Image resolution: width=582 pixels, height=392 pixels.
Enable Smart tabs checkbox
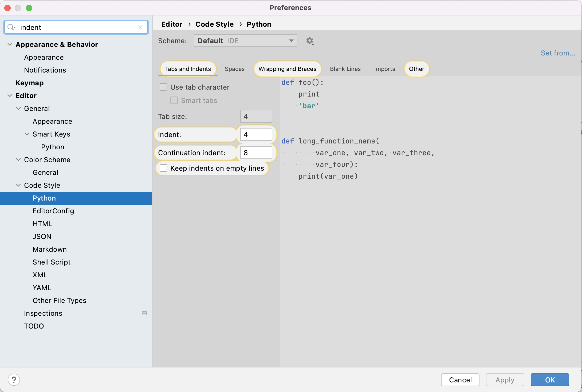tap(174, 100)
